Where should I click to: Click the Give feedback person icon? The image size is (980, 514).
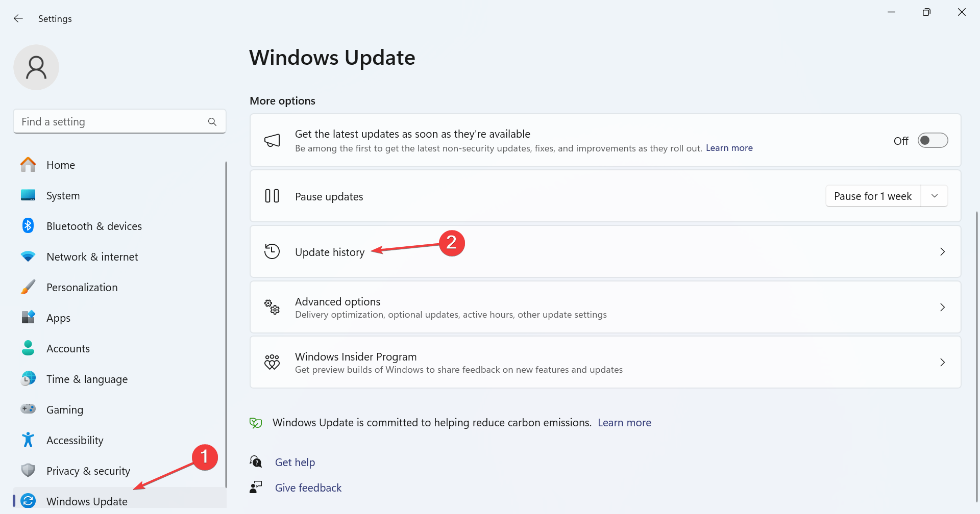(x=256, y=487)
